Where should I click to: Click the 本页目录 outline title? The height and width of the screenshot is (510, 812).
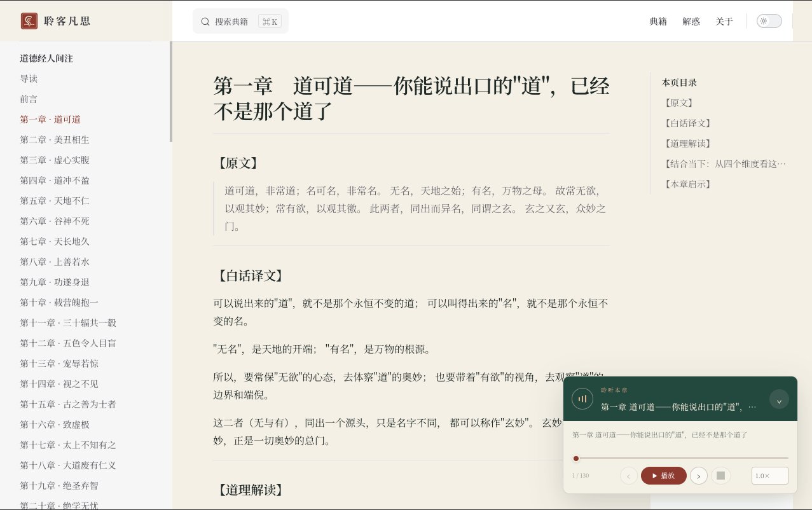click(679, 83)
